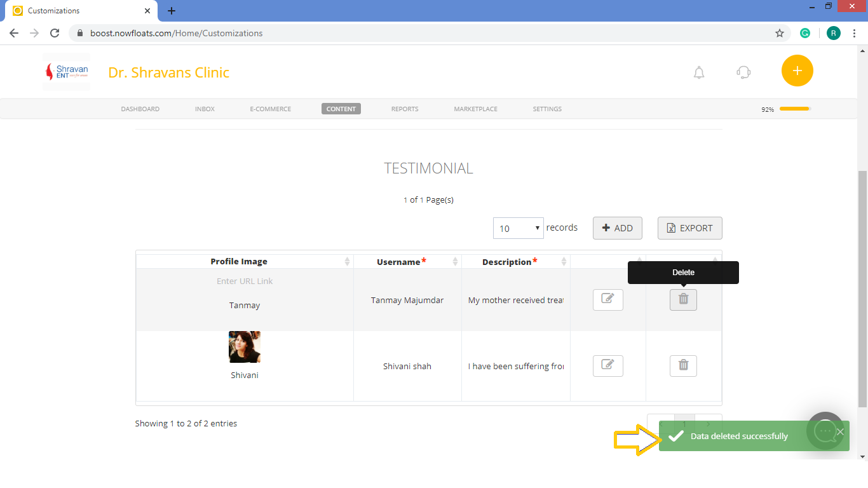Open the Chrome three-dot menu
868x488 pixels.
(x=854, y=33)
